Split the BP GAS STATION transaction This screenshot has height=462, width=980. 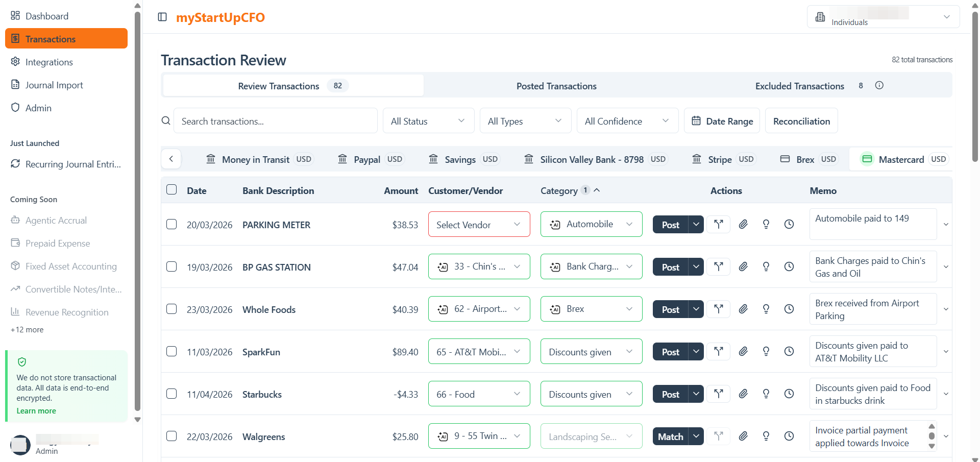click(719, 266)
